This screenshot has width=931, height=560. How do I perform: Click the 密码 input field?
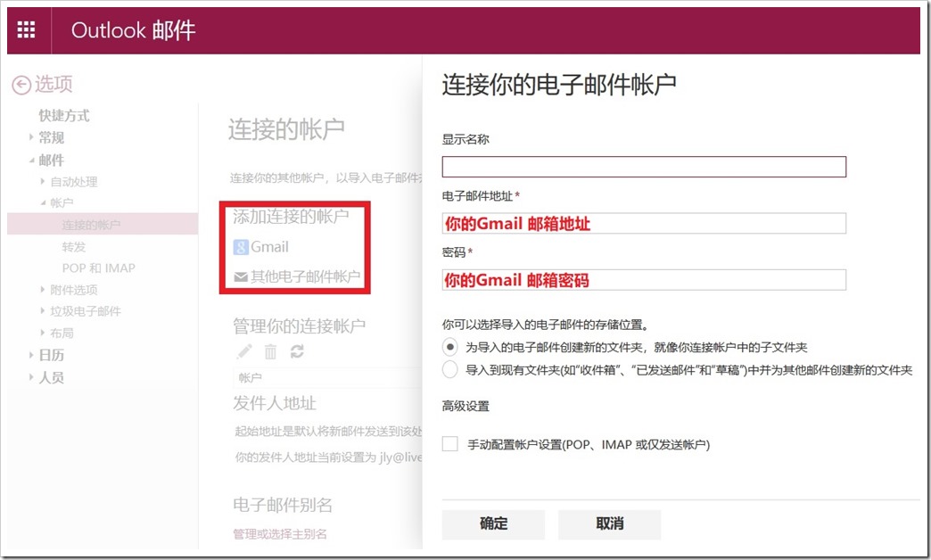tap(644, 280)
